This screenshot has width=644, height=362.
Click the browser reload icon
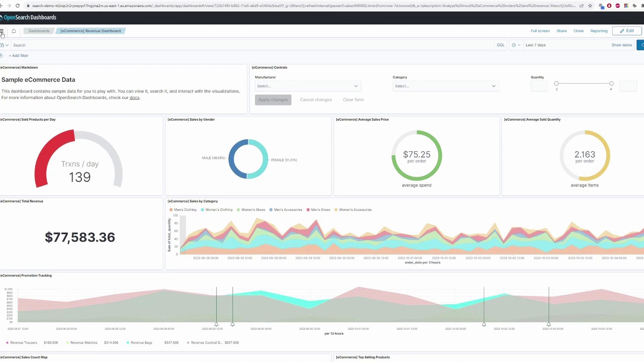pos(17,6)
